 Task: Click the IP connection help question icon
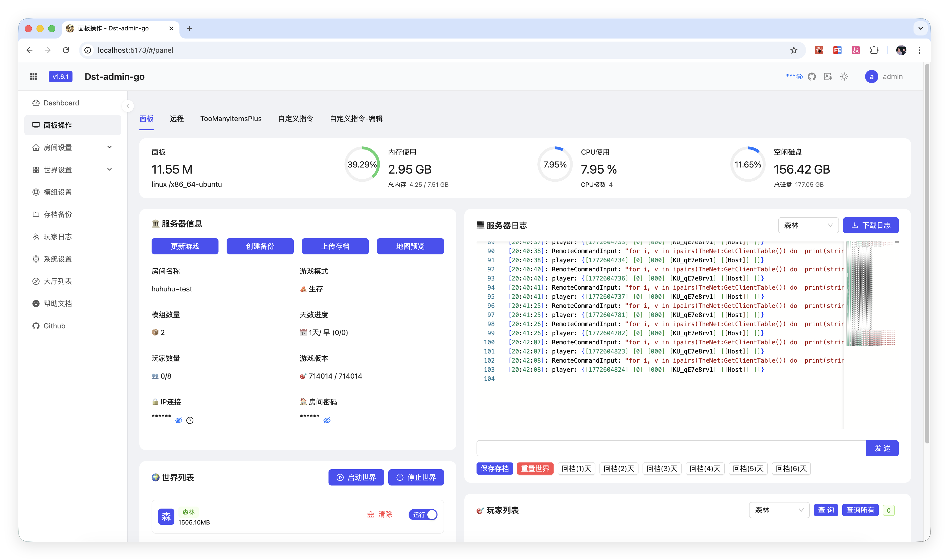(190, 420)
